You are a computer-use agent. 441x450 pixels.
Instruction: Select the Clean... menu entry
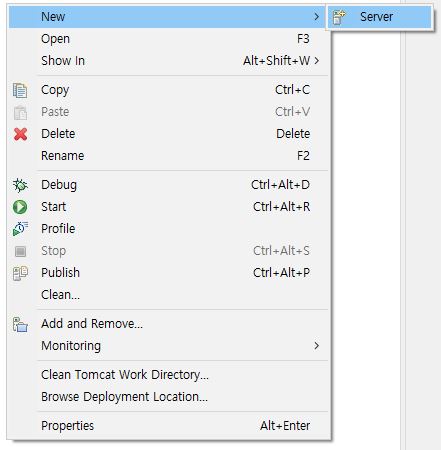click(170, 295)
